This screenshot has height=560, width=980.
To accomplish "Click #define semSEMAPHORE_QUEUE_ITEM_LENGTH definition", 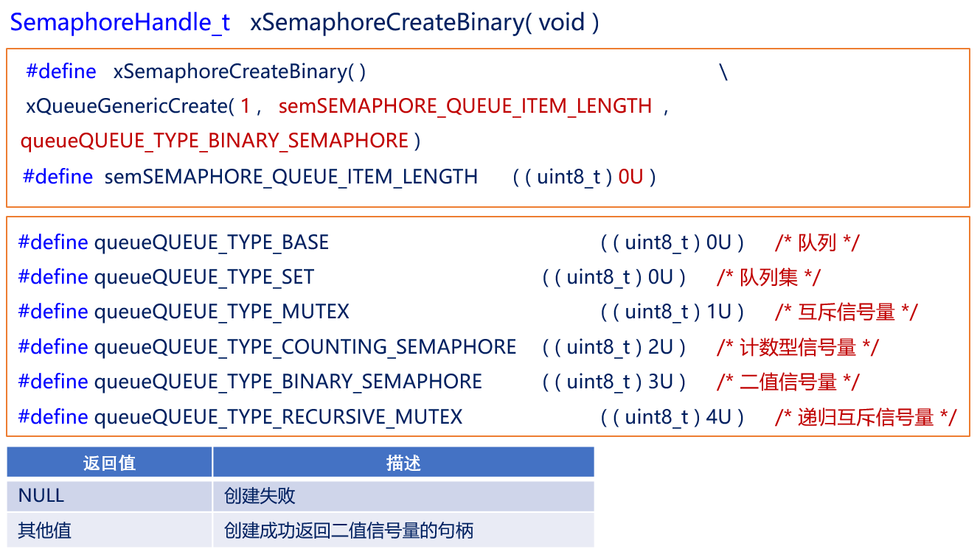I will tap(251, 177).
